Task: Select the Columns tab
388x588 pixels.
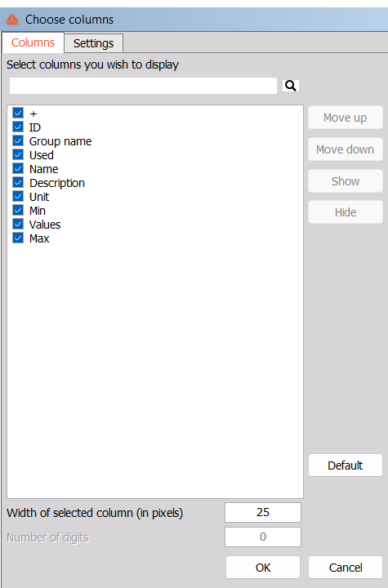Action: (33, 42)
